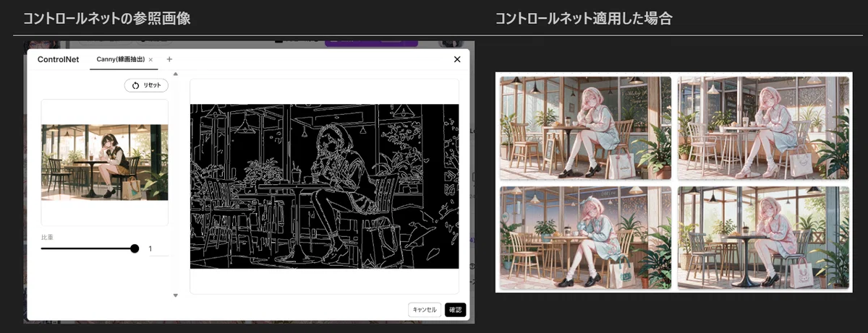The height and width of the screenshot is (333, 868).
Task: Open the top-right generated cafe image
Action: [763, 129]
